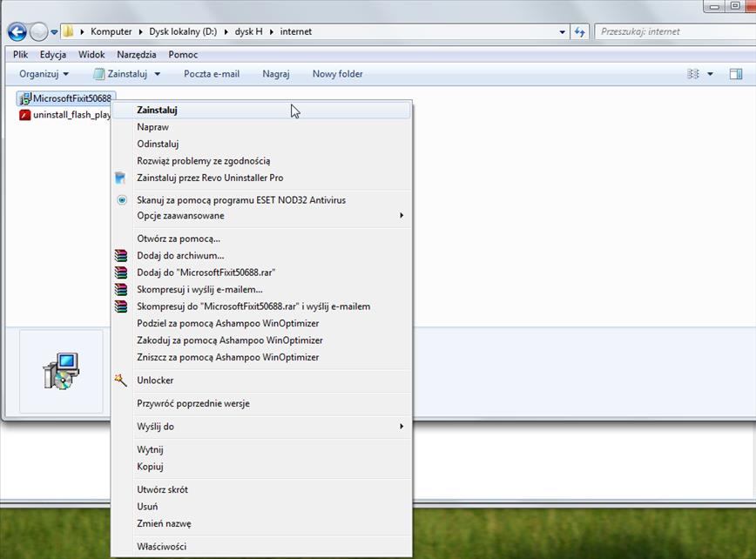756x559 pixels.
Task: Click the WinRAR icon beside Skompresuj do "MicrosoftFixit50688.rar"
Action: [121, 306]
